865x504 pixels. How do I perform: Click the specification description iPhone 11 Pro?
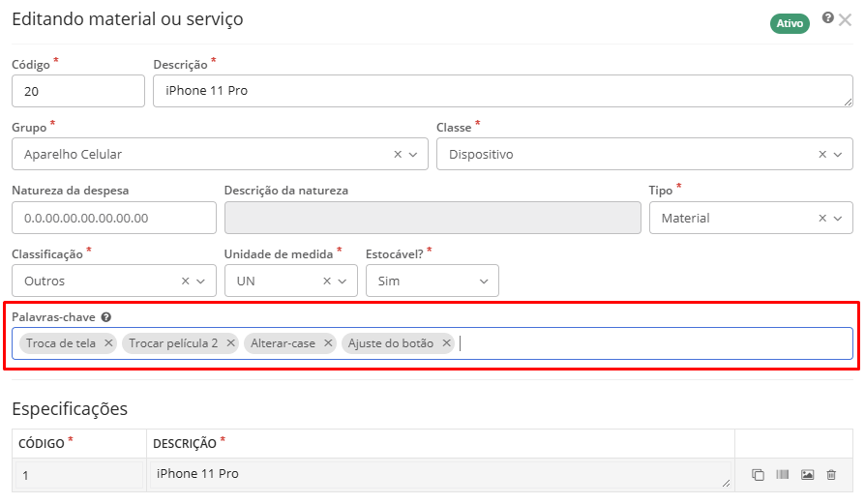(441, 475)
